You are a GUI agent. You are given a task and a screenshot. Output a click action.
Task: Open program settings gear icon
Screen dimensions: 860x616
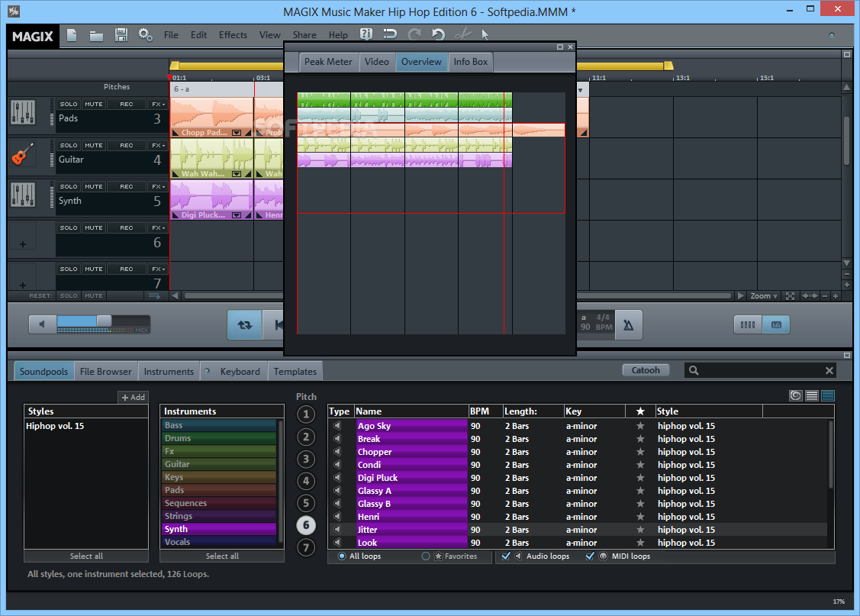[145, 35]
